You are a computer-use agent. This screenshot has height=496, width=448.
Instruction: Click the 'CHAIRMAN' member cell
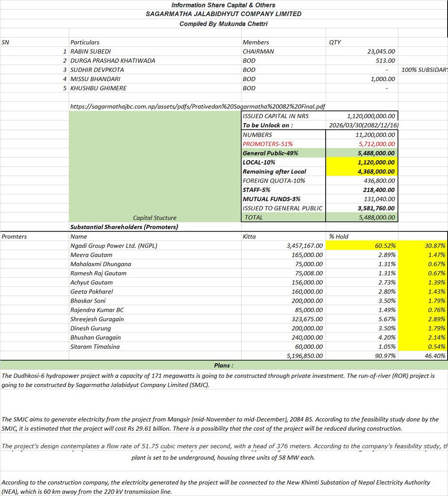click(x=283, y=52)
